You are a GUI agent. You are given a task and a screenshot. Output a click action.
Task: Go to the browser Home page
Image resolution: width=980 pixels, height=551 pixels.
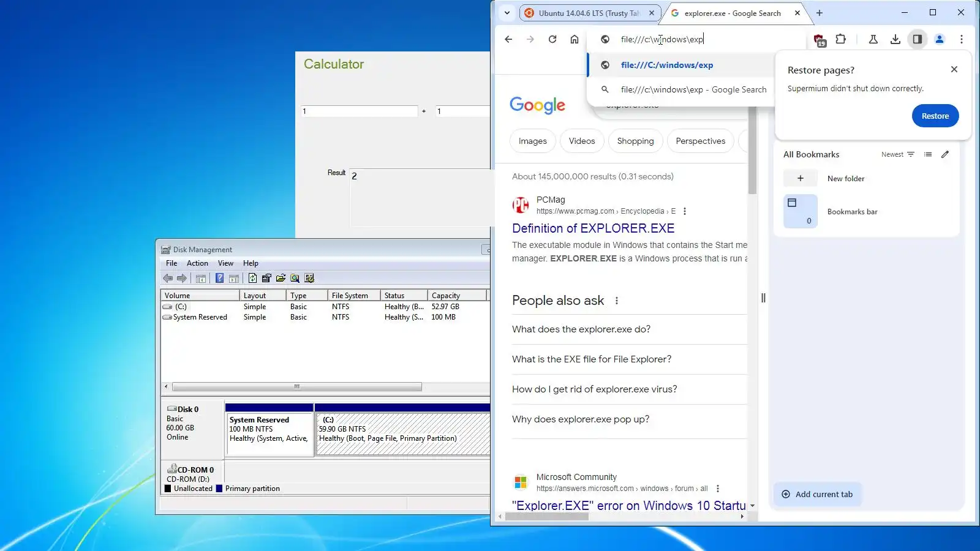(575, 39)
